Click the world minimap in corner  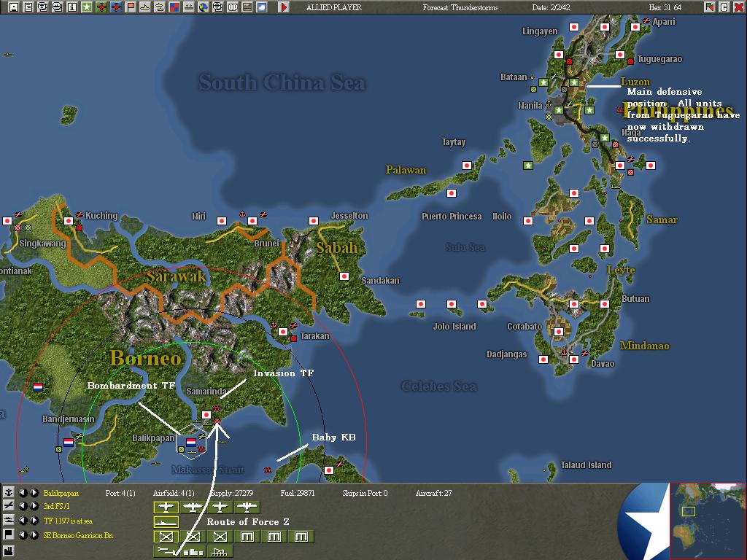(x=708, y=521)
